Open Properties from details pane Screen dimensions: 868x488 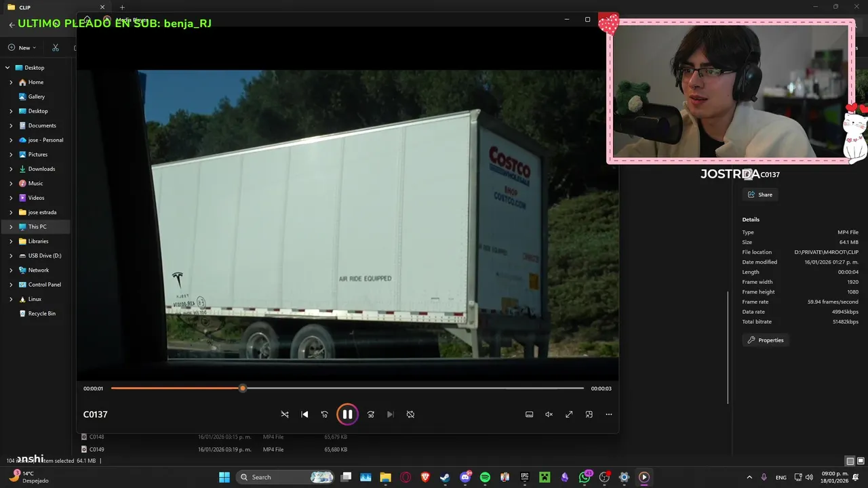[x=766, y=340]
